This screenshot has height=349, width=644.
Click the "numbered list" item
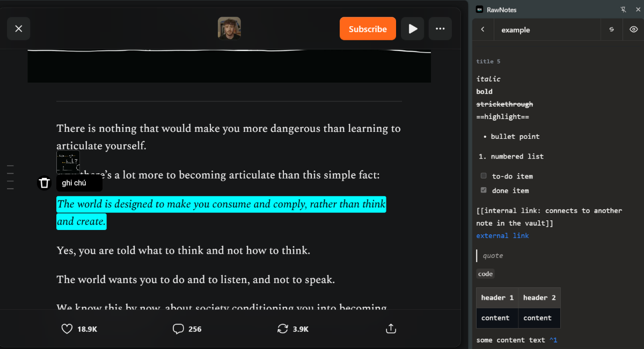pos(517,157)
